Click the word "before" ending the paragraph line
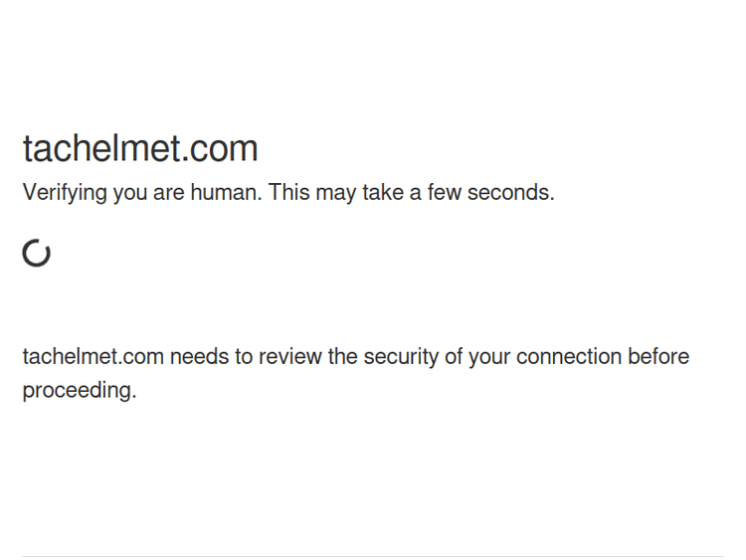The image size is (746, 560). tap(658, 357)
